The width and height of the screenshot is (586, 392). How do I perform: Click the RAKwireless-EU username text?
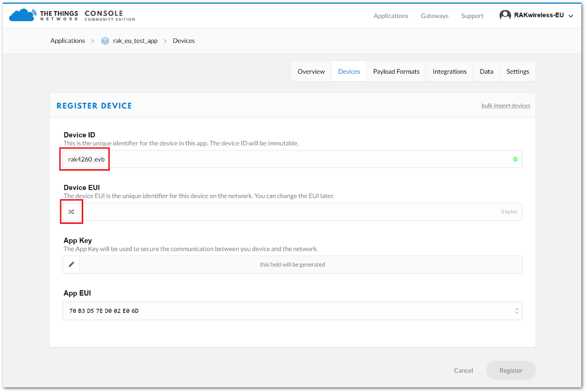point(539,15)
